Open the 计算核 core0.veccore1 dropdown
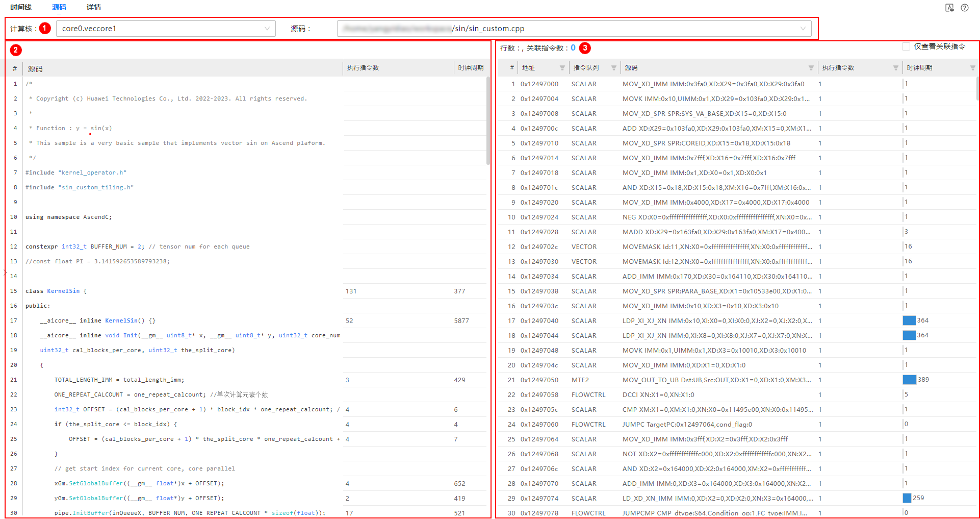Viewport: 980px width, 519px height. click(x=166, y=29)
